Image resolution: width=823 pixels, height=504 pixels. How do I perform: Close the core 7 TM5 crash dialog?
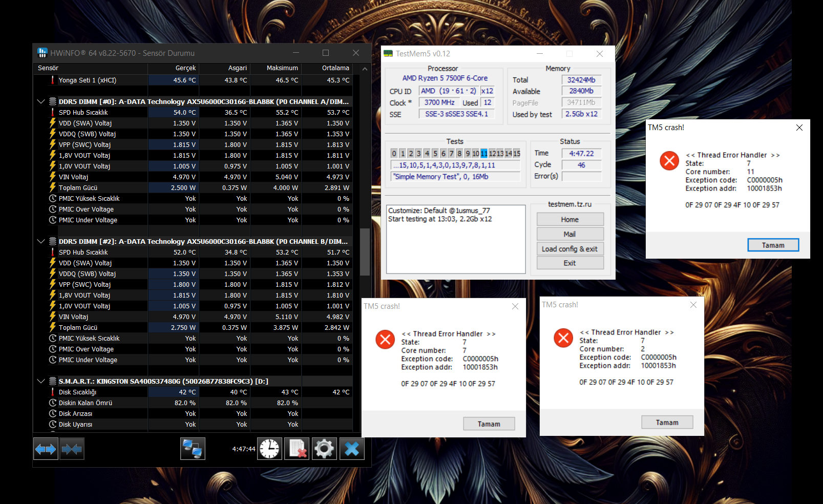(x=515, y=306)
